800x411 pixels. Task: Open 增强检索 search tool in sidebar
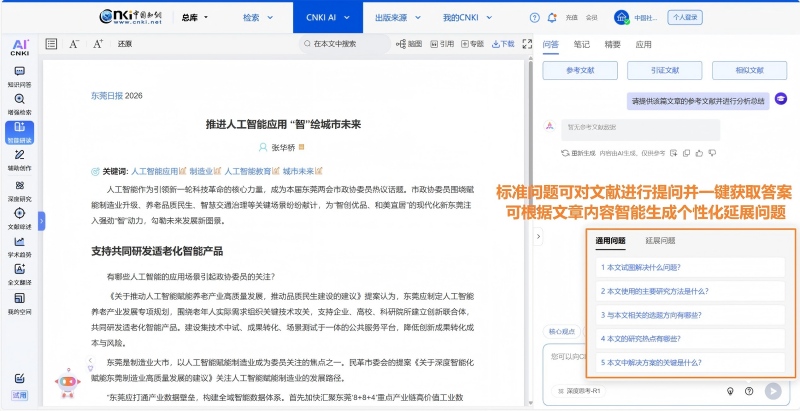point(19,104)
